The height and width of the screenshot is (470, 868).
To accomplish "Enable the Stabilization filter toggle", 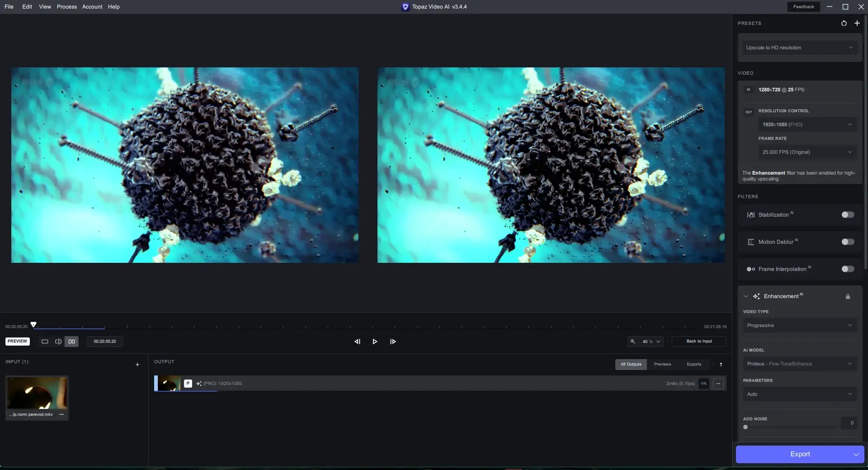I will click(x=848, y=215).
